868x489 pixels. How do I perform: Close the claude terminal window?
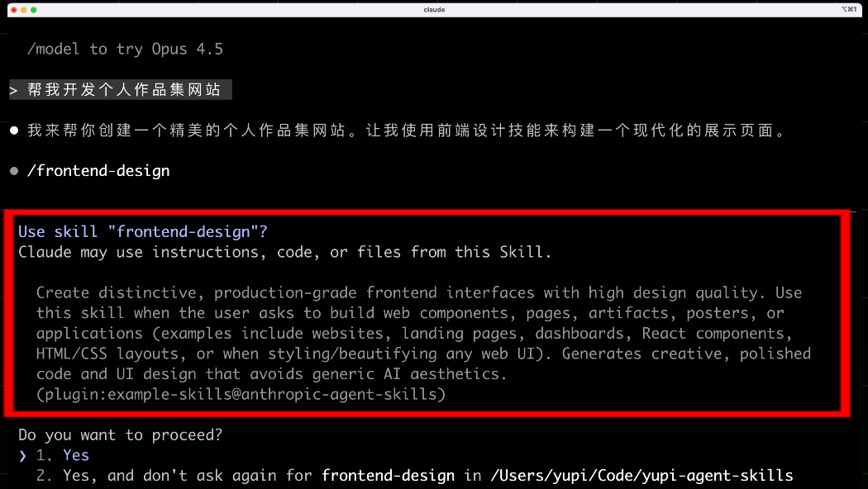click(x=14, y=10)
